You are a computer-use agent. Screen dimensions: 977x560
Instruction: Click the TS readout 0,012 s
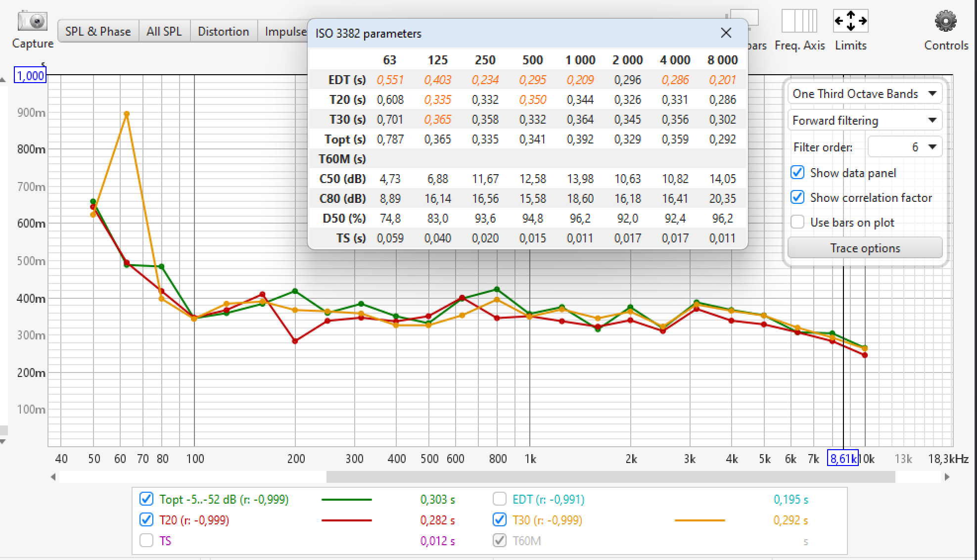[438, 541]
